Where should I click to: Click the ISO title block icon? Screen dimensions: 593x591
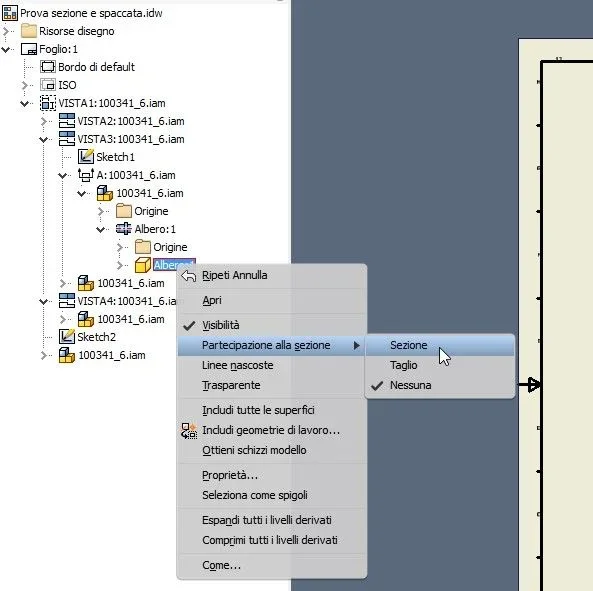pyautogui.click(x=48, y=85)
